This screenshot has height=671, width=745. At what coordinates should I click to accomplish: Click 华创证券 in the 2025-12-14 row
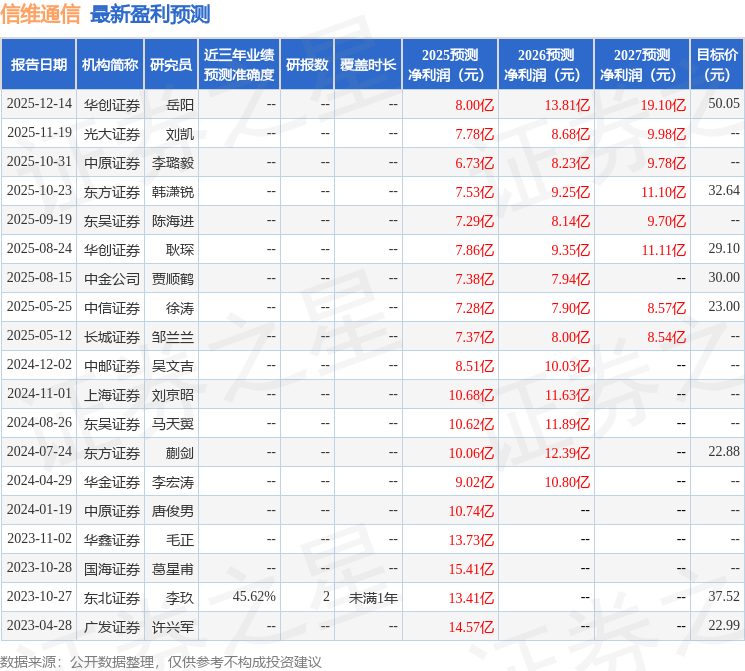click(112, 105)
